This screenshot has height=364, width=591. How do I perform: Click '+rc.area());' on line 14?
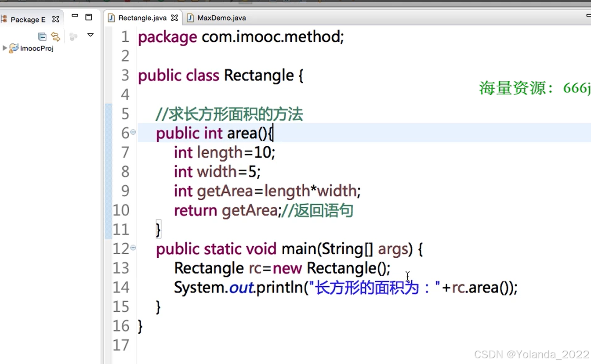click(x=480, y=288)
